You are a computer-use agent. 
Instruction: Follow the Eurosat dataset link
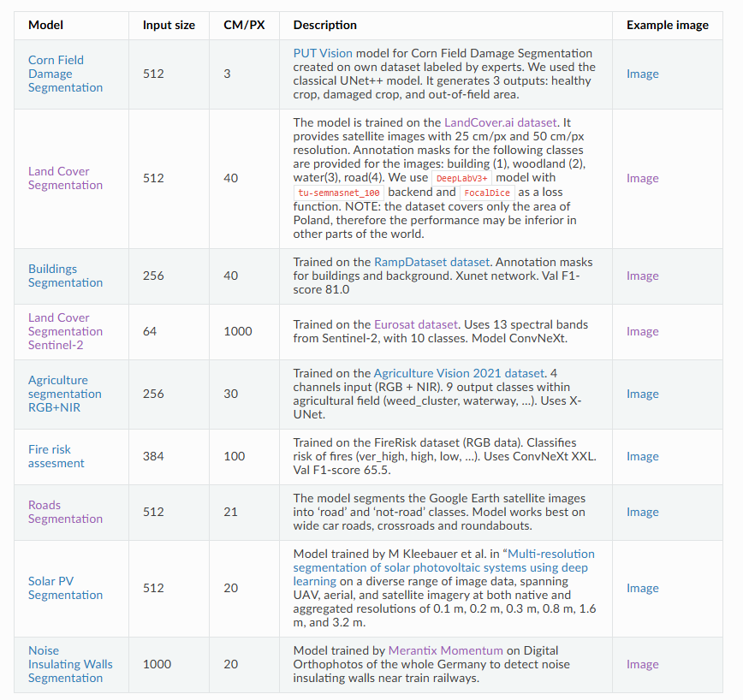(x=416, y=324)
